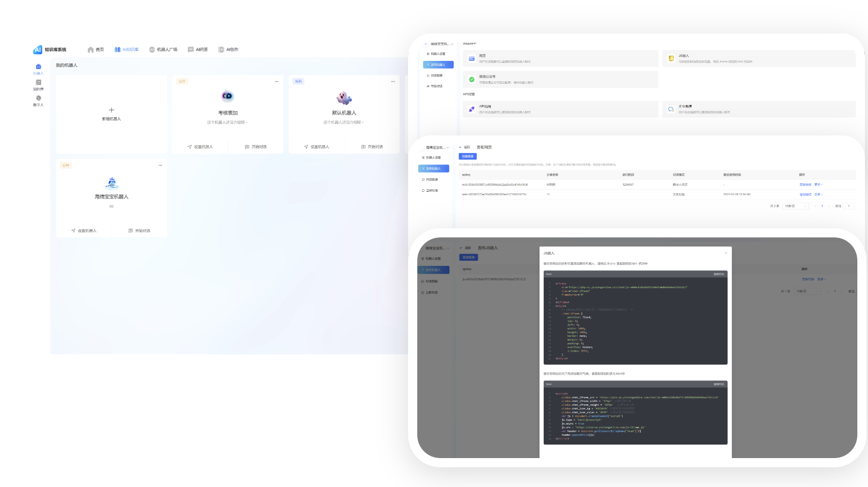
Task: Click the JS嵌入 publish channel icon
Action: pos(671,59)
